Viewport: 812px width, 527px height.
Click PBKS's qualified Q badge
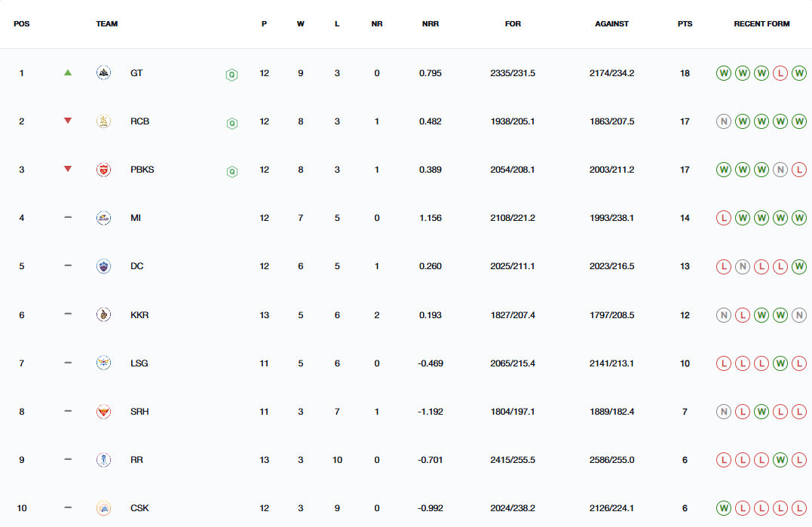(232, 171)
